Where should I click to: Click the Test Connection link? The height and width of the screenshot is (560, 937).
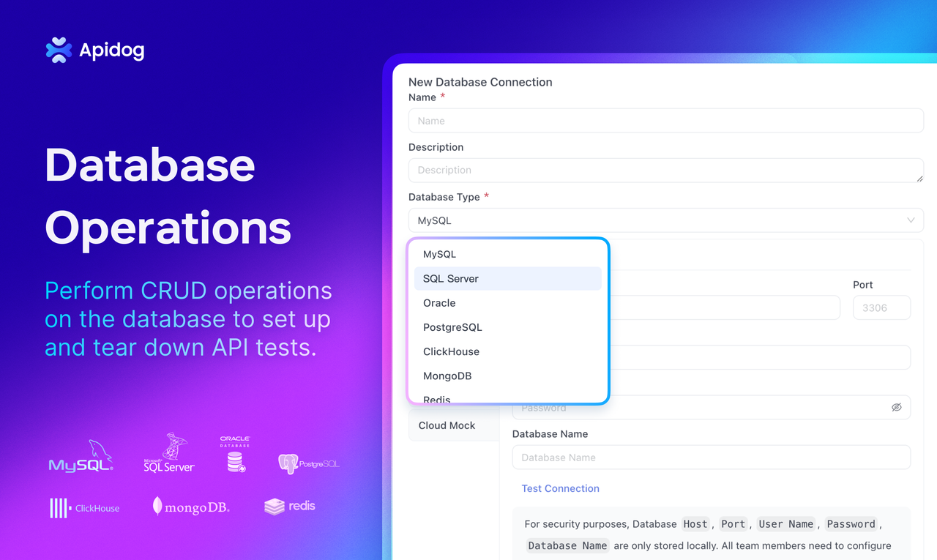pos(561,488)
